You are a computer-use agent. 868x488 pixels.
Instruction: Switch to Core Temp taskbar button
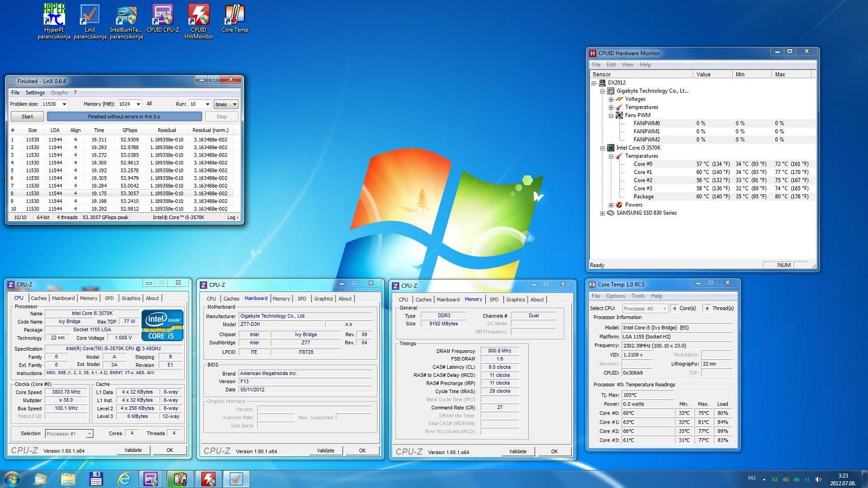click(180, 479)
